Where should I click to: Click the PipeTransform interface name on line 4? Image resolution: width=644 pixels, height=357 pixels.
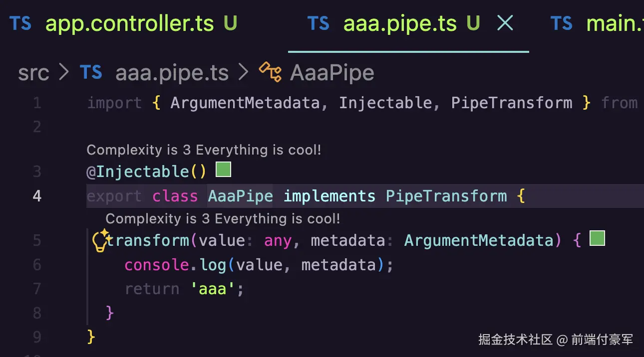tap(446, 196)
